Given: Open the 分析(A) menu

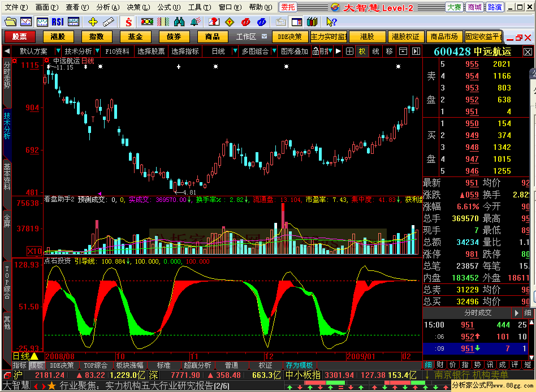Looking at the screenshot, I should pos(107,7).
